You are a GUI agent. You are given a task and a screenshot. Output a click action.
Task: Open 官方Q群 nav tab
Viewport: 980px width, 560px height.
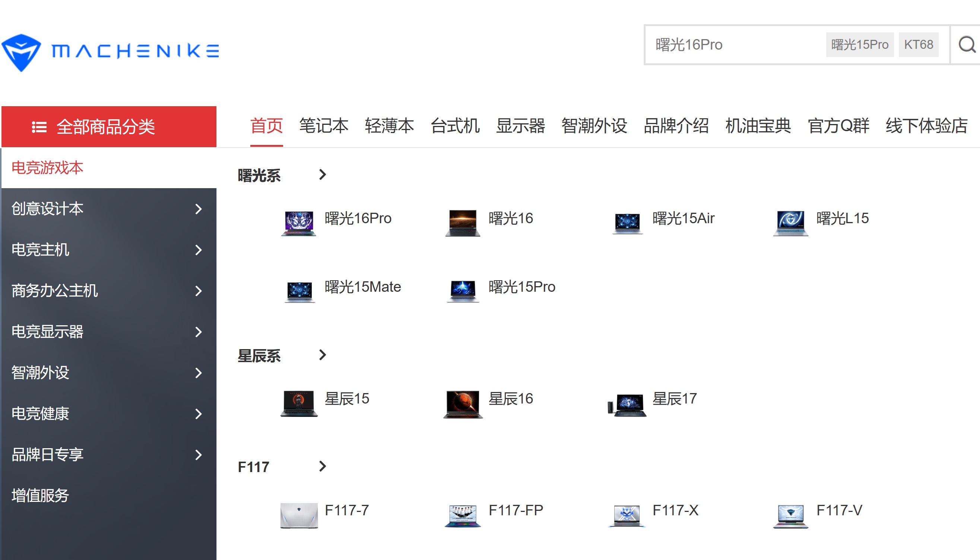(x=838, y=126)
